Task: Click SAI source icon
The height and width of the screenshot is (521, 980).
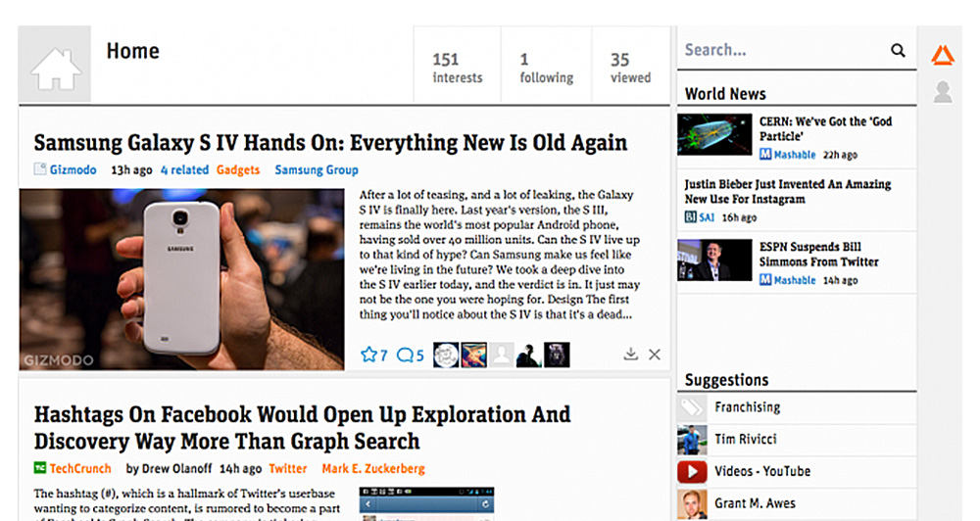Action: click(x=690, y=216)
